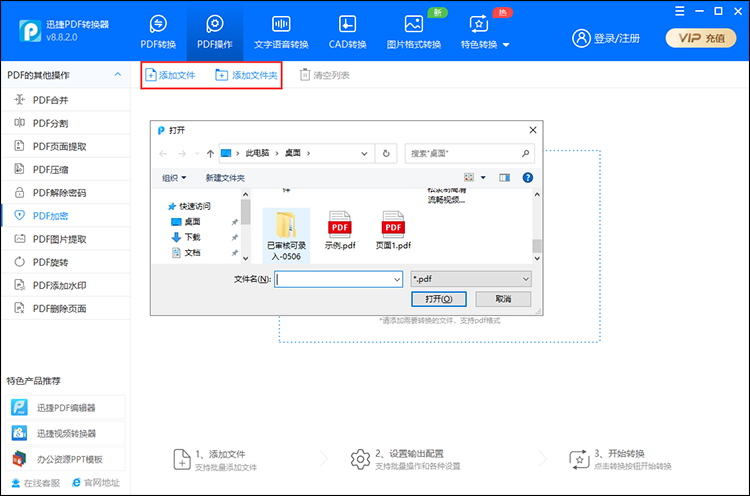Screen dimensions: 750x496
Task: Click file list scrollbar down arrow
Action: [x=537, y=258]
